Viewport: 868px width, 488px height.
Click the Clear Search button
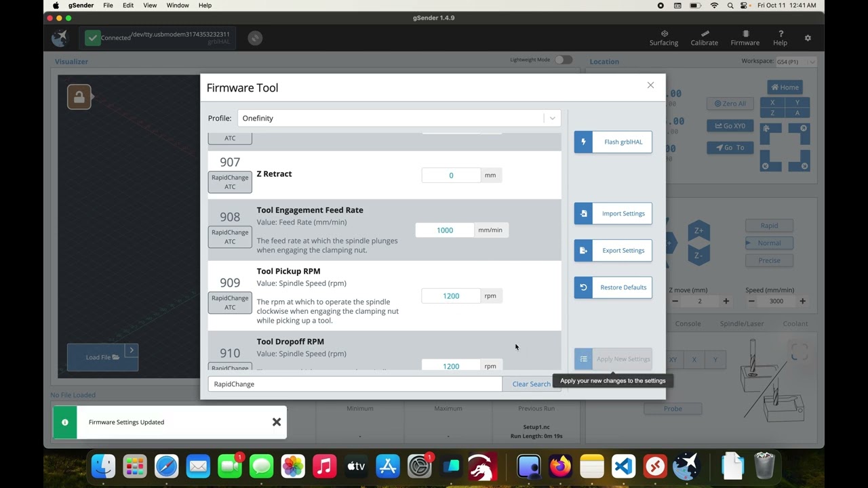click(x=532, y=384)
